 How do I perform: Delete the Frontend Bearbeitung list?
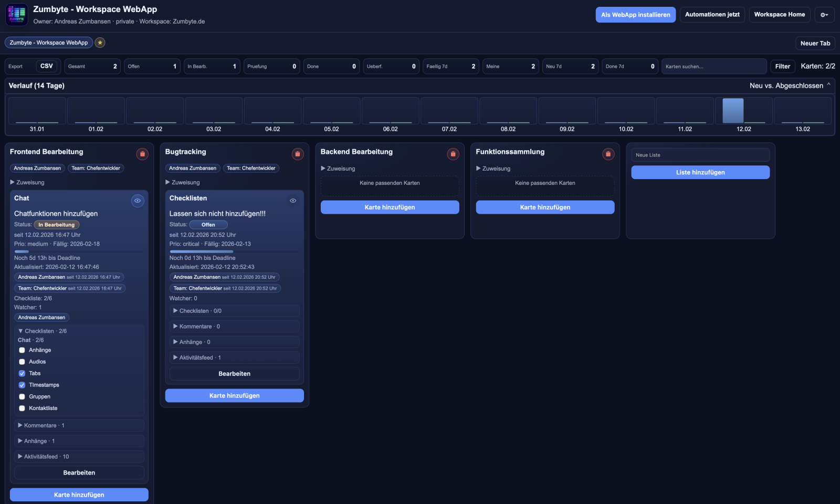[142, 154]
